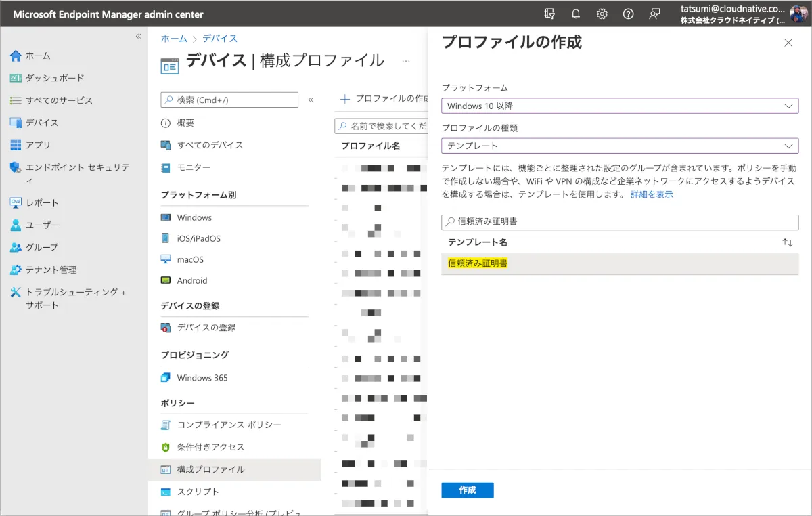Click the template search field

pos(619,222)
